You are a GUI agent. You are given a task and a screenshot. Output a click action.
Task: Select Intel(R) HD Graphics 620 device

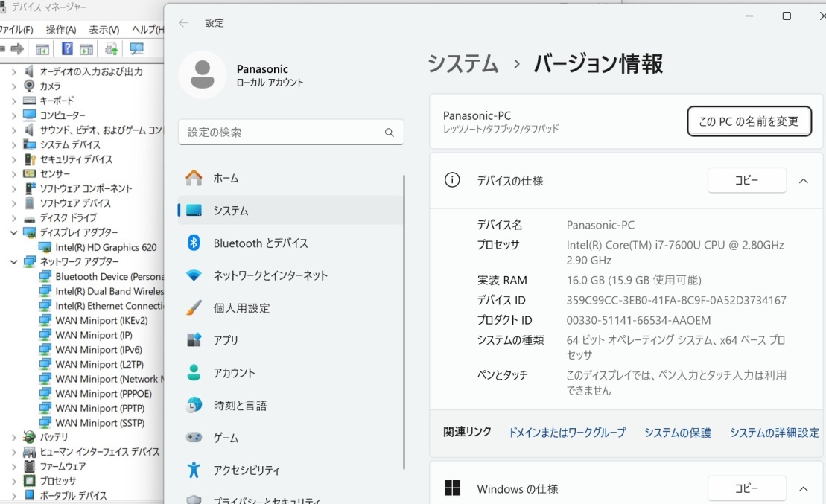(x=106, y=247)
